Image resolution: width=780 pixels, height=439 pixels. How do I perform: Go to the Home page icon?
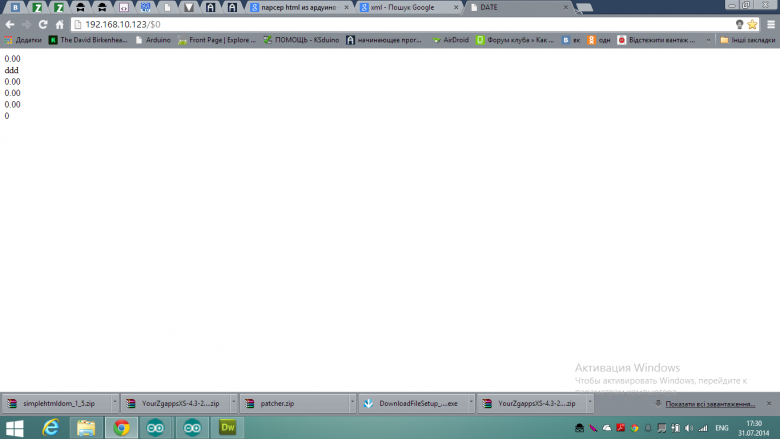pyautogui.click(x=60, y=24)
